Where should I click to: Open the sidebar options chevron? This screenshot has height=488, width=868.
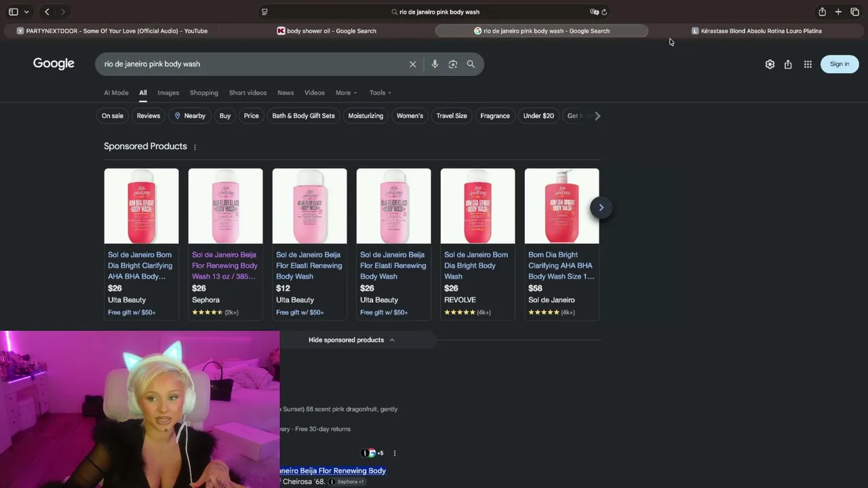[26, 12]
